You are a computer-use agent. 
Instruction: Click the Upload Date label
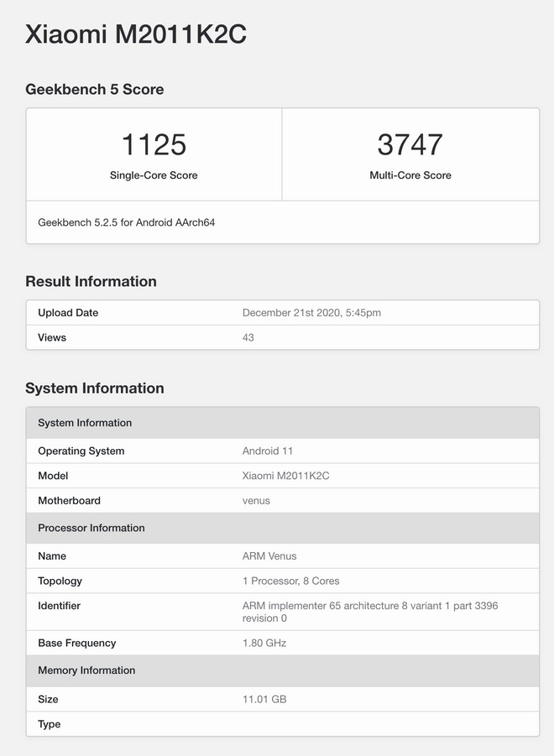click(68, 312)
